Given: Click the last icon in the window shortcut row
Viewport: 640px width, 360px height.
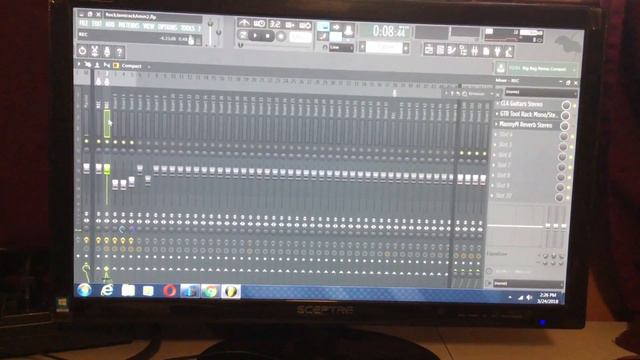Looking at the screenshot, I should [x=509, y=52].
